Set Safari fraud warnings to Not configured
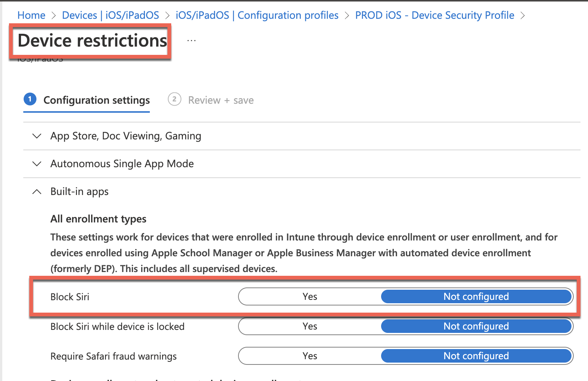The image size is (588, 381). click(476, 356)
